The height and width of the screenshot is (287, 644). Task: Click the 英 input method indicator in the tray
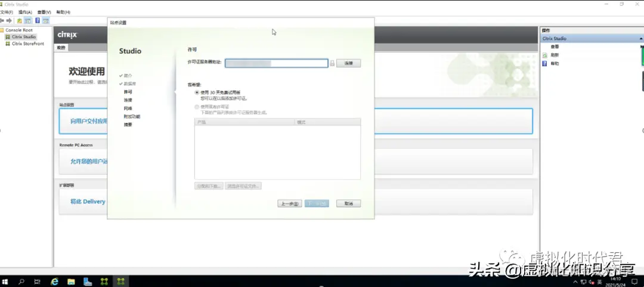[x=600, y=282]
